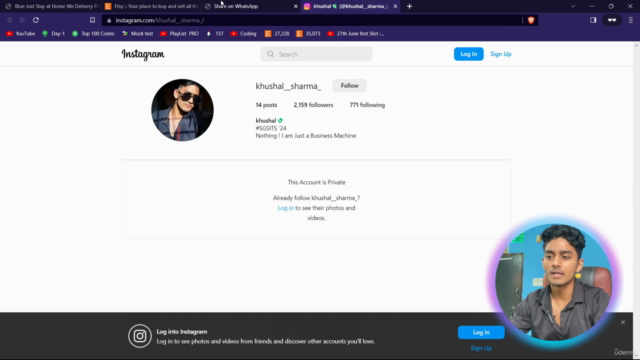Open khushal's profile picture

pos(182,110)
